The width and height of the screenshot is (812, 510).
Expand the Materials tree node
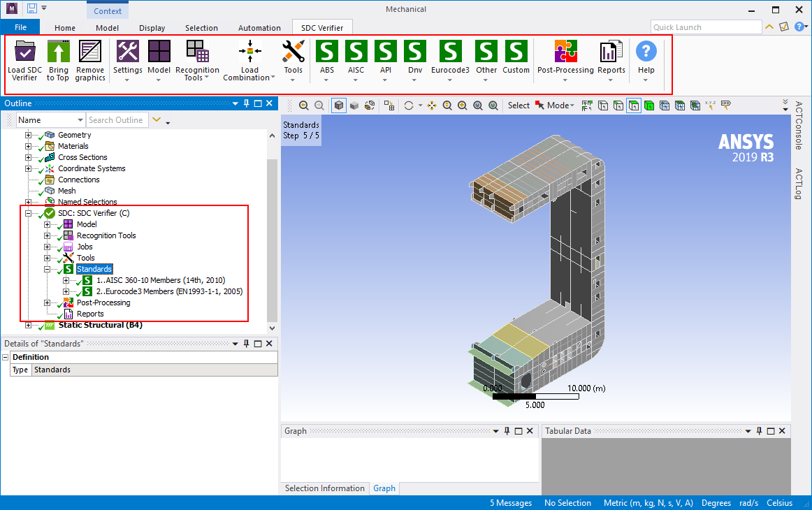28,146
